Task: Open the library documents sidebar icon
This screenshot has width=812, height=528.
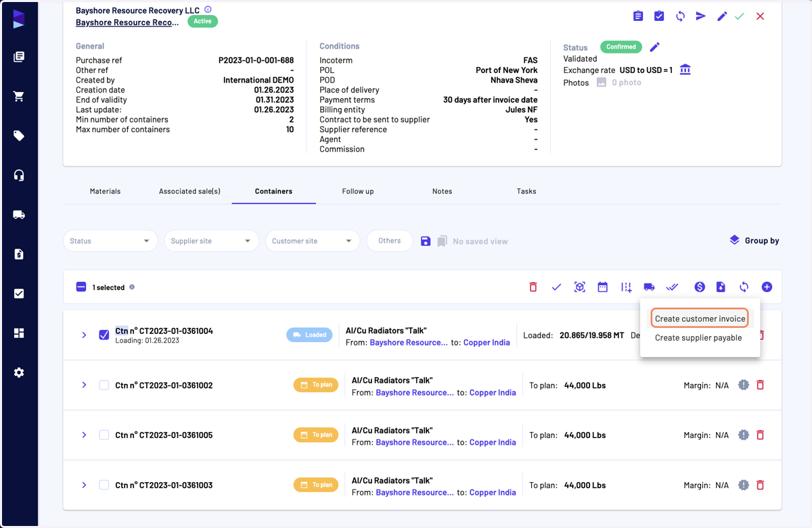Action: [x=19, y=57]
